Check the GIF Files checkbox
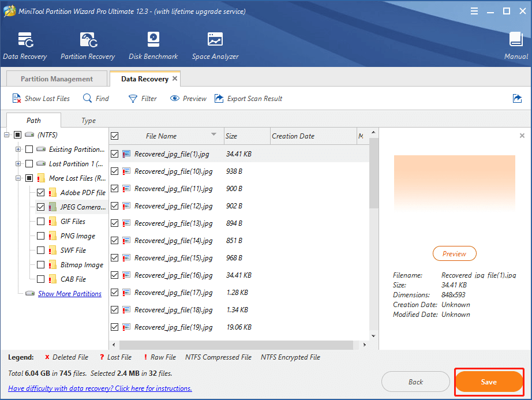The width and height of the screenshot is (532, 400). [x=41, y=221]
